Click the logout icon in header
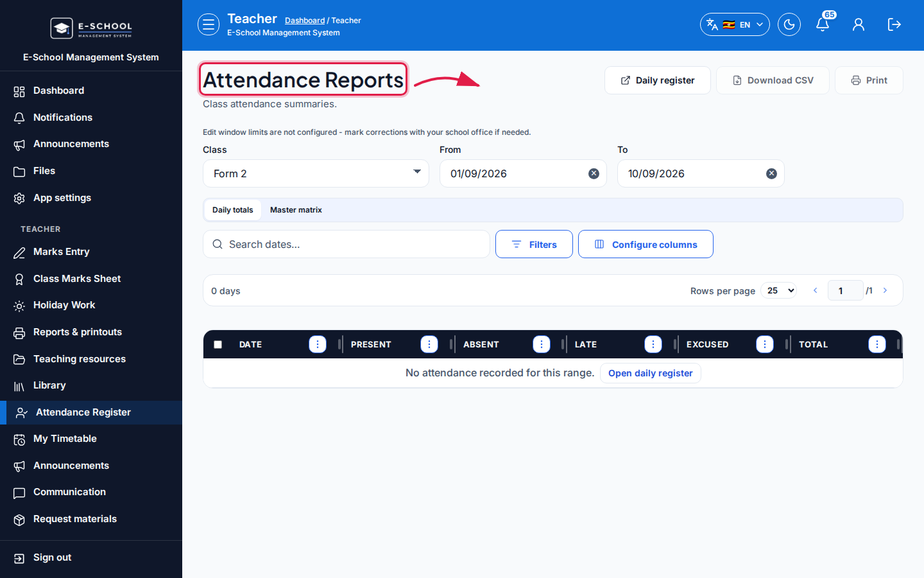This screenshot has width=924, height=578. point(894,24)
